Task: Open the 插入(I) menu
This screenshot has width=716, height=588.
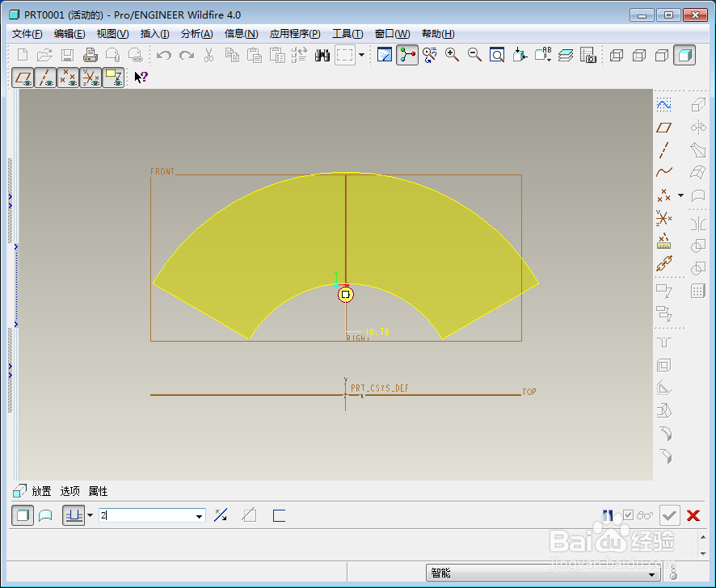Action: click(x=155, y=34)
